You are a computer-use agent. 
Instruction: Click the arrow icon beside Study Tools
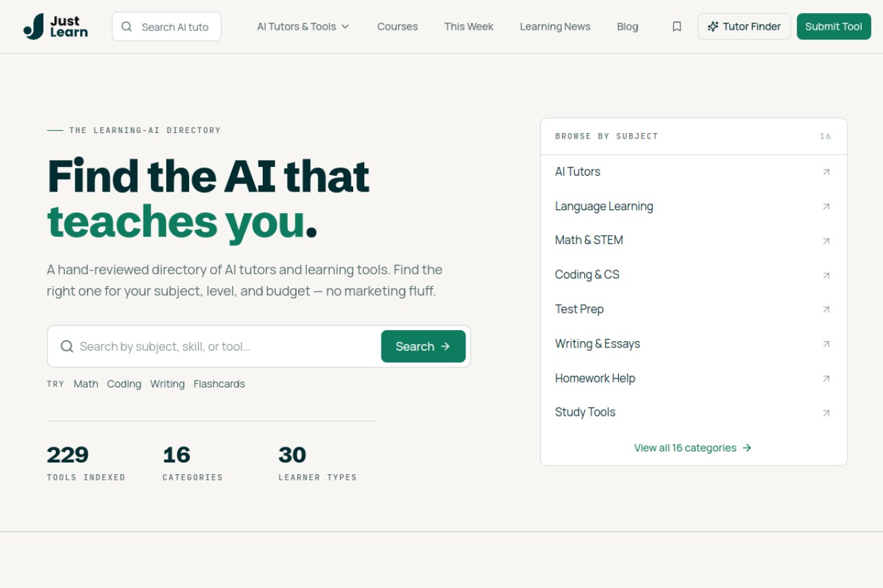click(x=826, y=413)
